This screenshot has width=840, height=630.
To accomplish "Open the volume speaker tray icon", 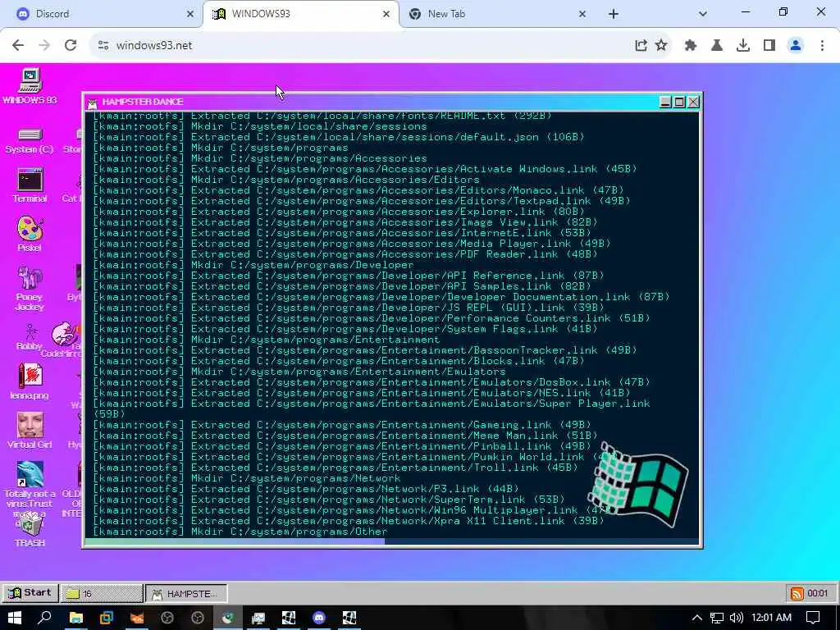I will click(736, 618).
